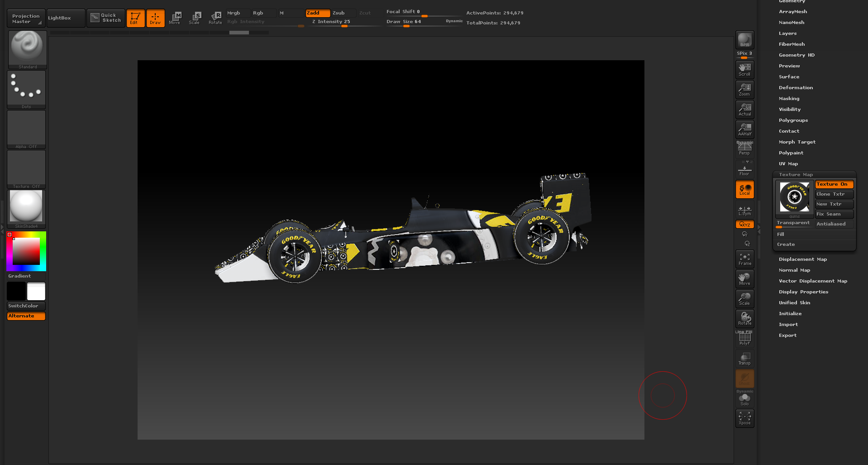Click the Frame mesh icon

coord(744,259)
